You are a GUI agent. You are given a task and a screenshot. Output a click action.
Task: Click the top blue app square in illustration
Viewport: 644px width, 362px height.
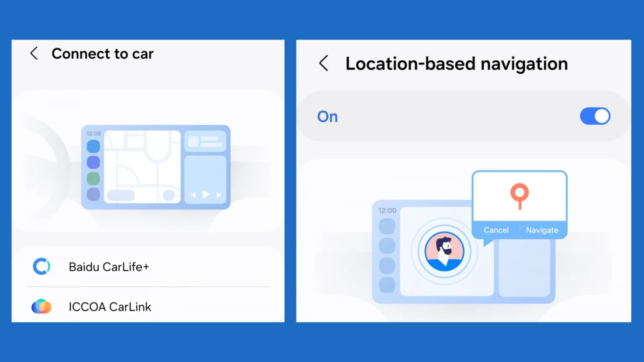pos(93,147)
